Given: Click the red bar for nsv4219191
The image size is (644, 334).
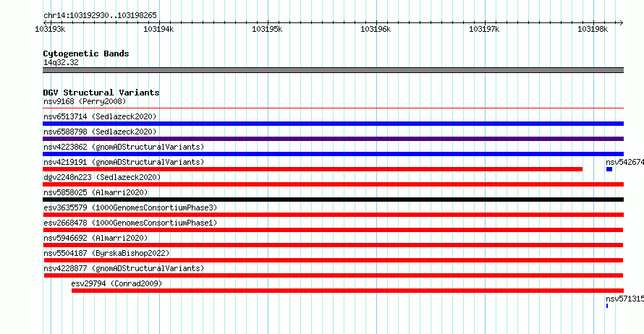Looking at the screenshot, I should point(313,169).
